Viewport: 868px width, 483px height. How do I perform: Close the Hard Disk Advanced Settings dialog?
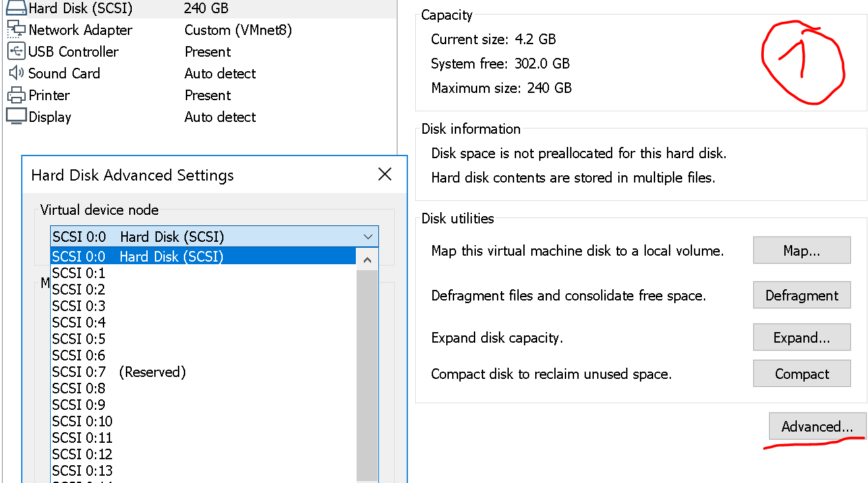pos(385,174)
